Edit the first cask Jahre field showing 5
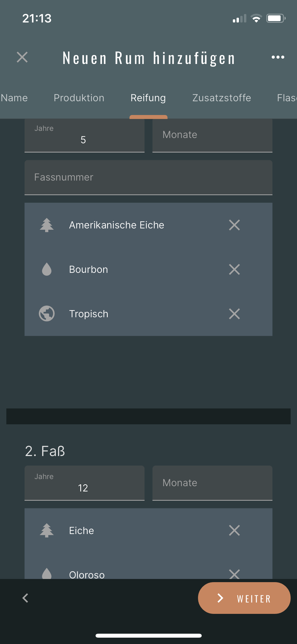Viewport: 297px width, 644px height. point(84,136)
